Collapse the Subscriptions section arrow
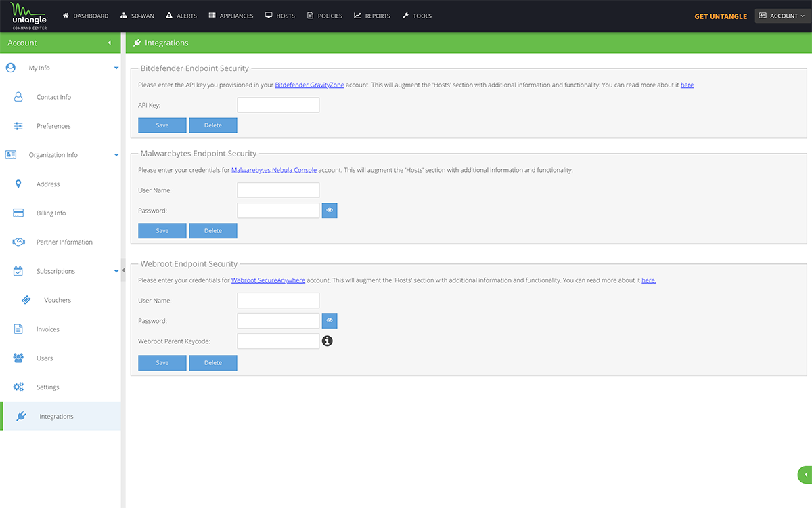 click(x=116, y=271)
